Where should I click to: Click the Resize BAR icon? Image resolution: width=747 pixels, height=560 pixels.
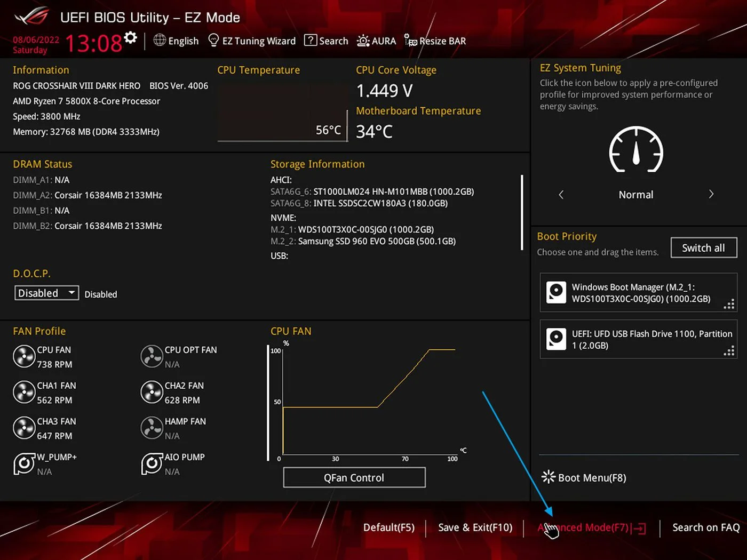[410, 41]
